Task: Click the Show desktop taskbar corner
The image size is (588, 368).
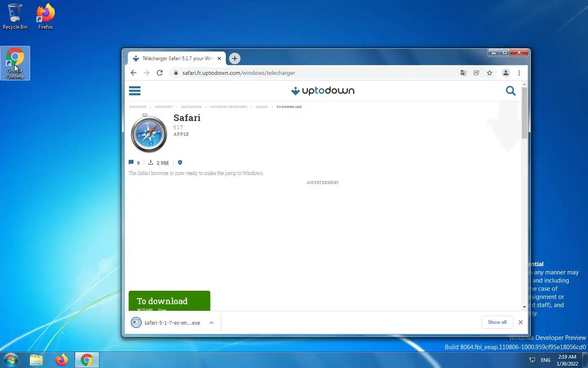Action: tap(585, 360)
